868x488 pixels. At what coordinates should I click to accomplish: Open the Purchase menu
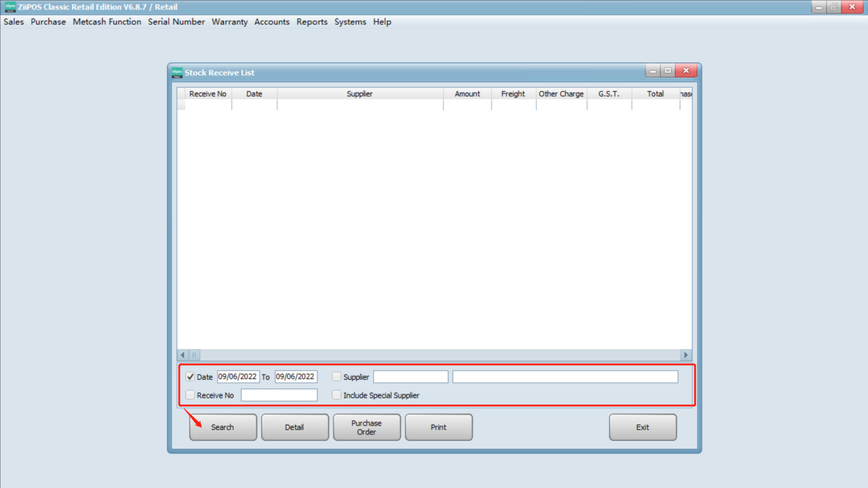[48, 21]
